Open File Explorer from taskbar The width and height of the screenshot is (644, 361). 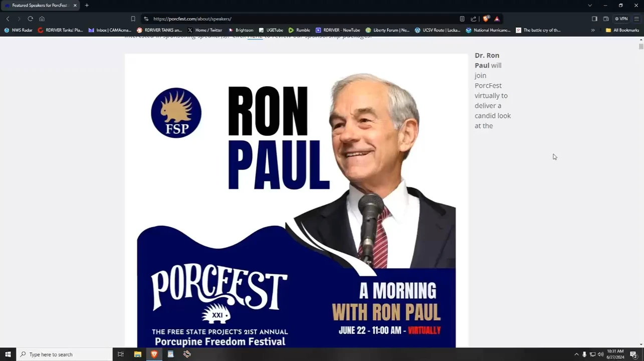137,354
